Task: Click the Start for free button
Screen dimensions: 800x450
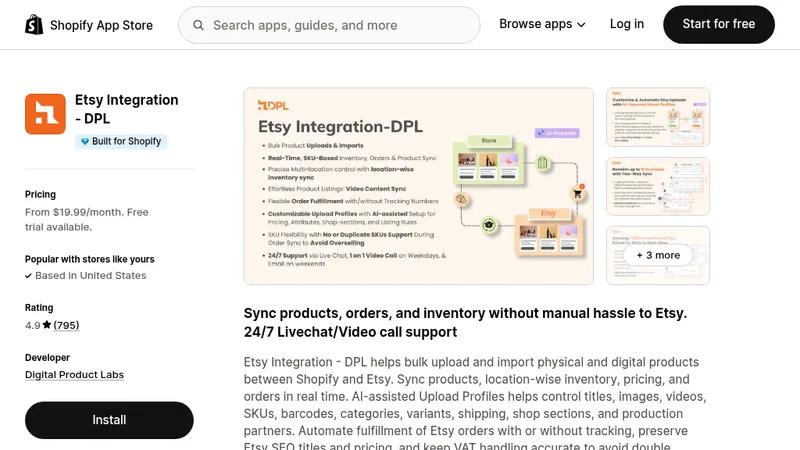Action: [718, 24]
